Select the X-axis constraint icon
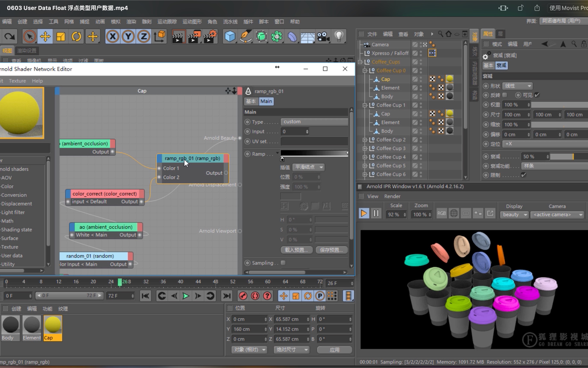Image resolution: width=588 pixels, height=368 pixels. 112,37
